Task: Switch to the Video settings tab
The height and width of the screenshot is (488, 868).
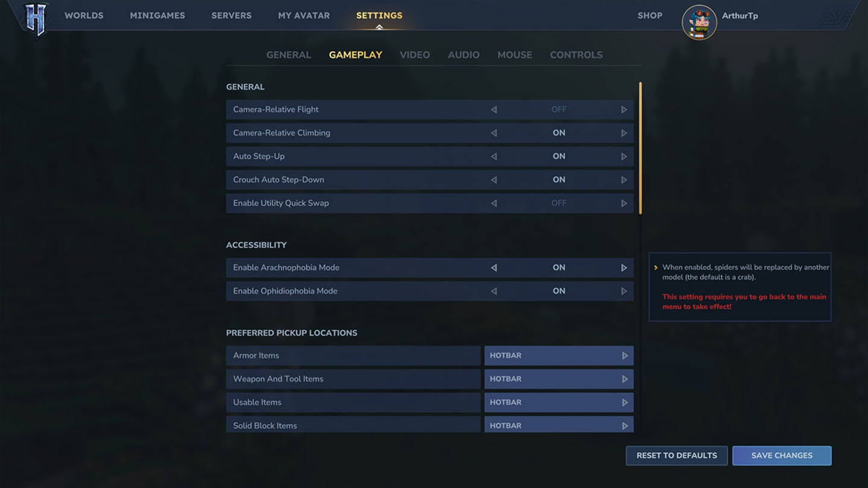Action: point(414,55)
